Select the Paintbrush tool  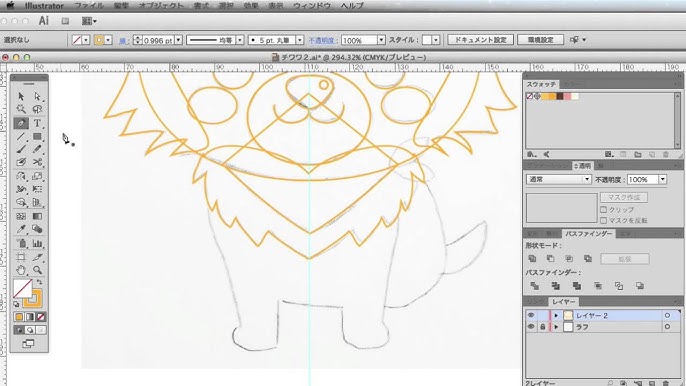tap(21, 149)
